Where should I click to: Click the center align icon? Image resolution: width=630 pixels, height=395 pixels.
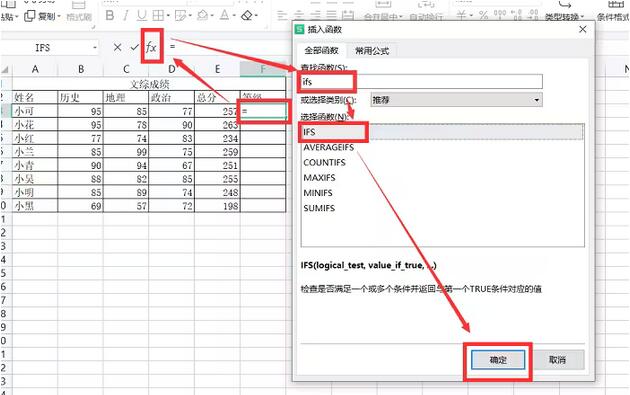click(x=299, y=16)
